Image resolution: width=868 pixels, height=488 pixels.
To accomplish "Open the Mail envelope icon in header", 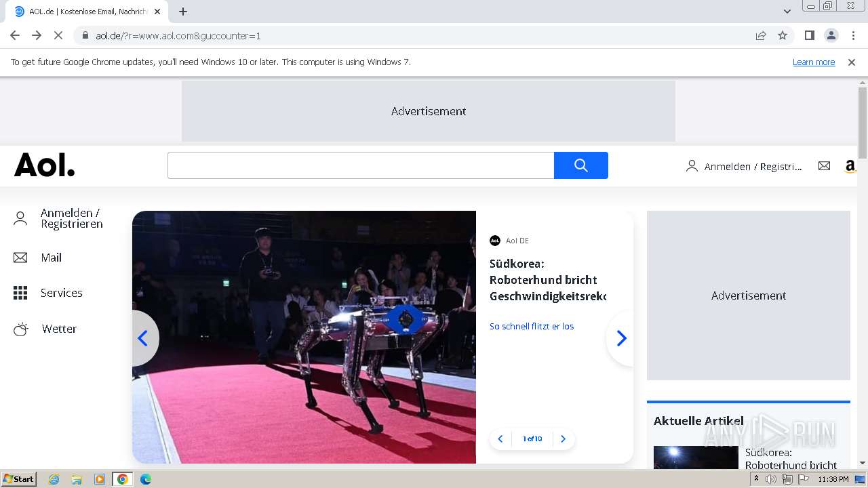I will click(x=824, y=165).
